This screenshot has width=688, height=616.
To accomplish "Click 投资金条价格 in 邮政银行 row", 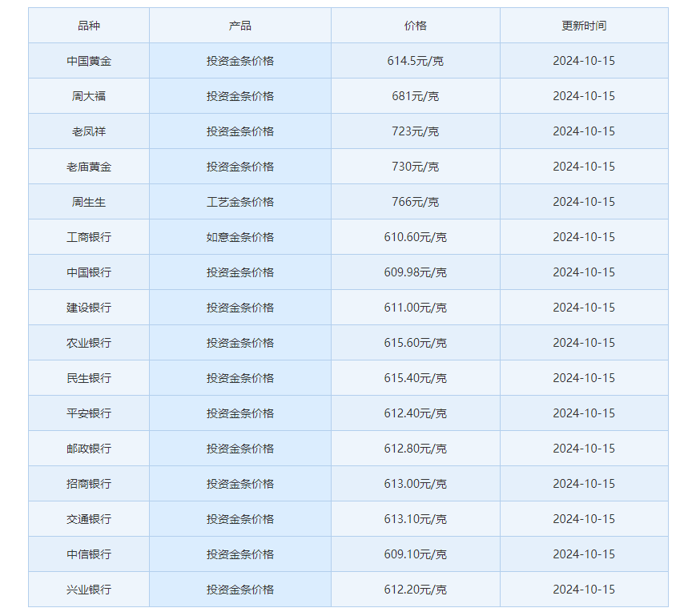I will click(240, 449).
